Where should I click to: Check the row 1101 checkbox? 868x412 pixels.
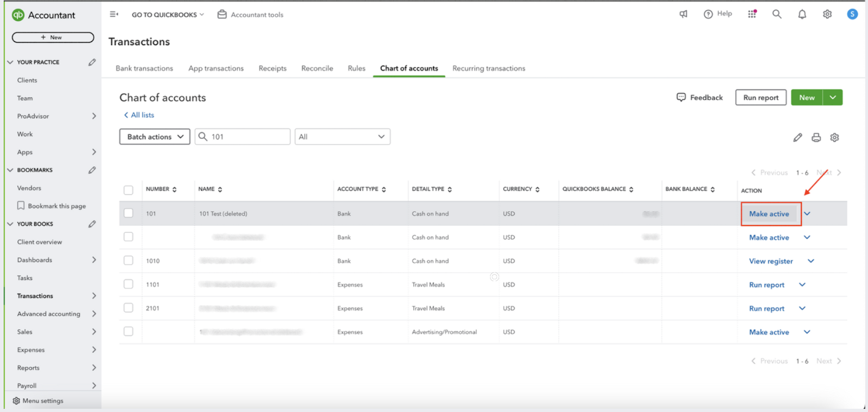[x=129, y=284]
